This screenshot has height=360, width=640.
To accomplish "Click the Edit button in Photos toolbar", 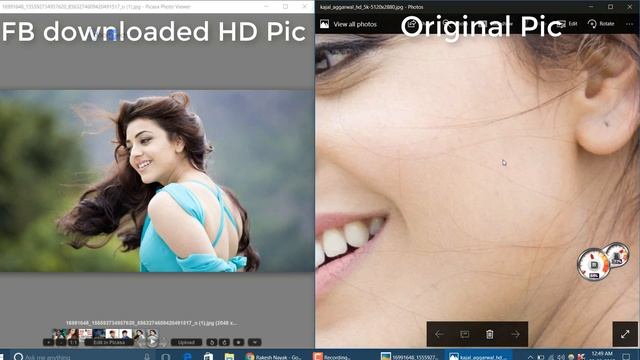I will 568,24.
